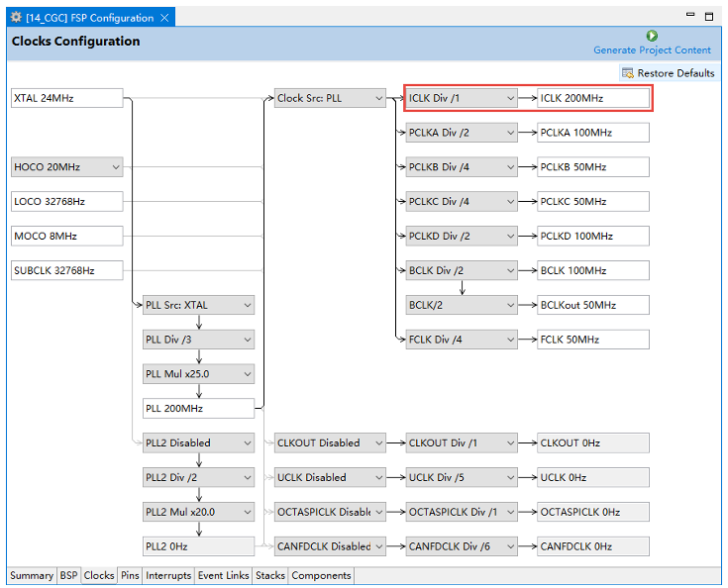Screen dimensions: 728x588
Task: Switch to the Interrupts tab
Action: coord(168,575)
